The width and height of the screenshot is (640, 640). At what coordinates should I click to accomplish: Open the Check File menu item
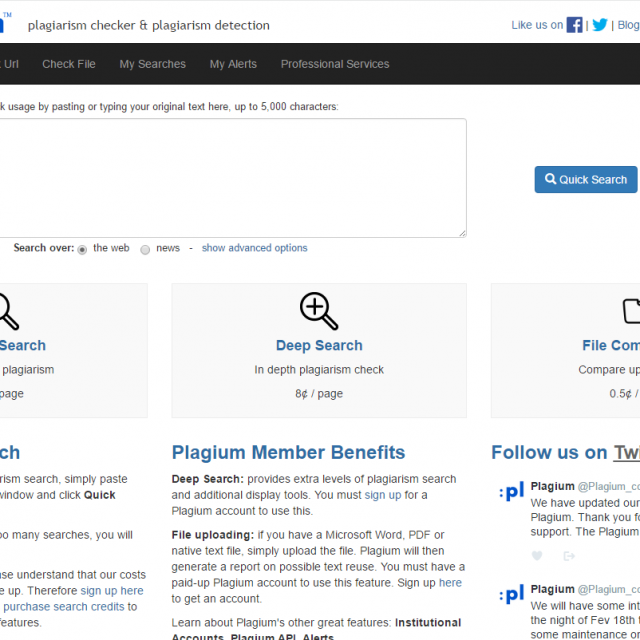pos(69,64)
